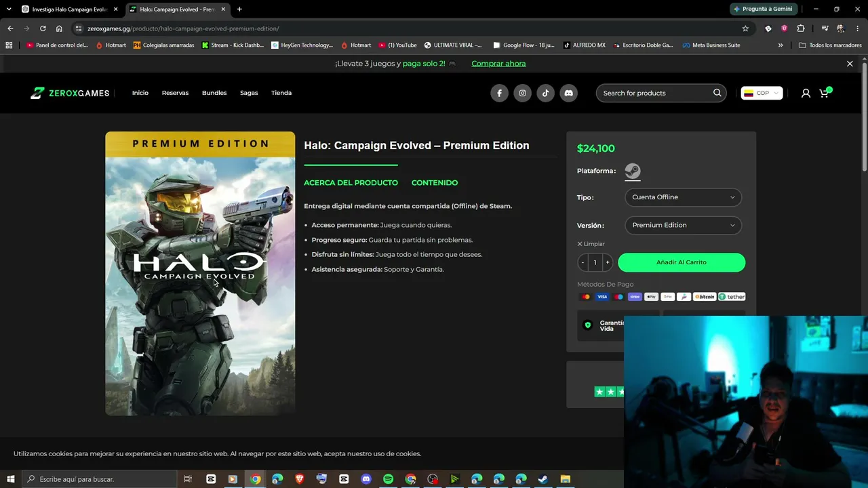Open the Chrome profile avatar
868x488 pixels.
(841, 28)
